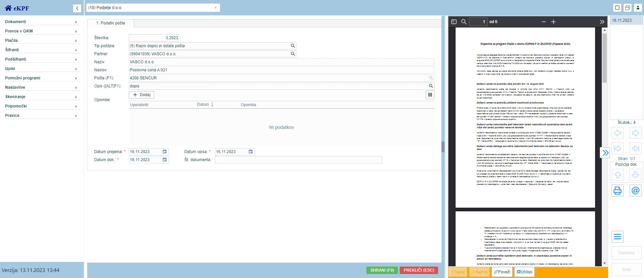
Task: Open the Izpisi menu
Action: [x=42, y=69]
